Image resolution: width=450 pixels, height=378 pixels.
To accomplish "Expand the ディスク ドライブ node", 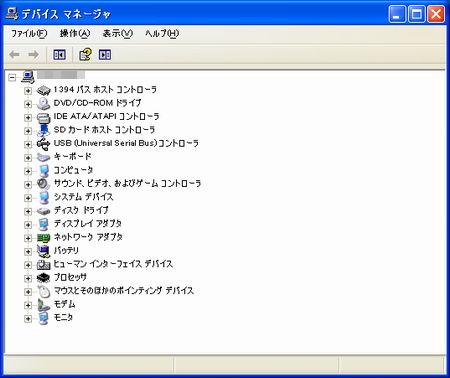I will (x=28, y=211).
